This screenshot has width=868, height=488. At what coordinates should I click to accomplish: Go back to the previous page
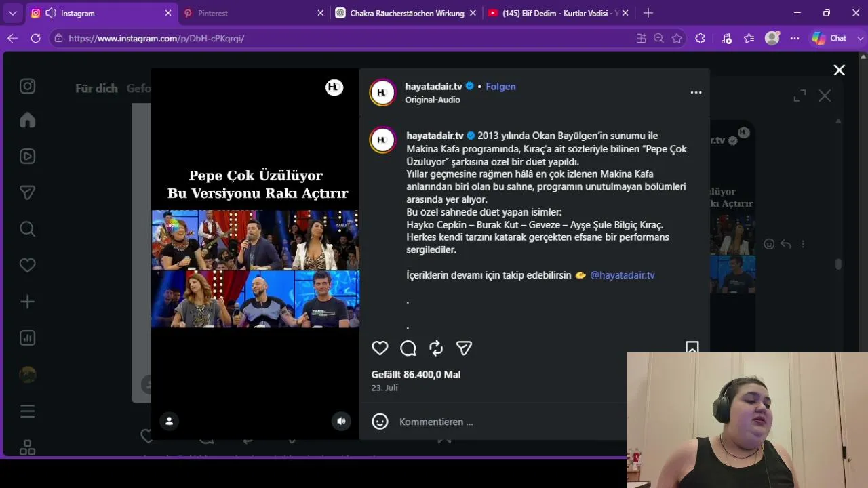pyautogui.click(x=12, y=39)
